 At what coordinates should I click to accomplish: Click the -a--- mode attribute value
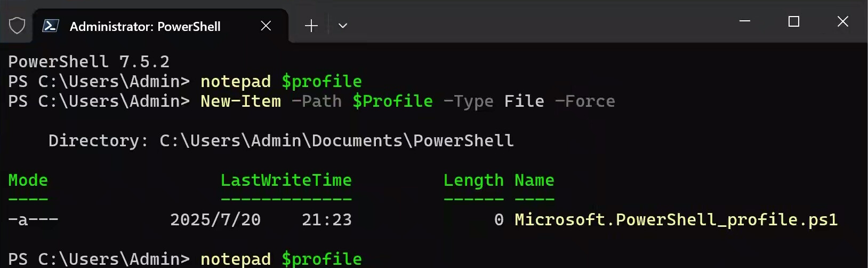pyautogui.click(x=33, y=220)
